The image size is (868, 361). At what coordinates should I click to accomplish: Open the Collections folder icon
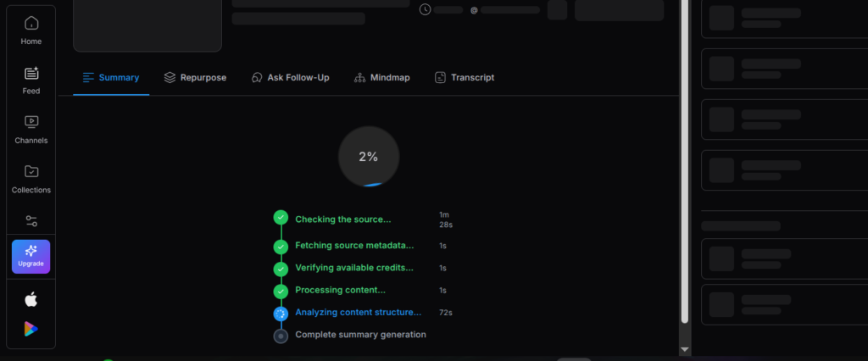pos(31,172)
